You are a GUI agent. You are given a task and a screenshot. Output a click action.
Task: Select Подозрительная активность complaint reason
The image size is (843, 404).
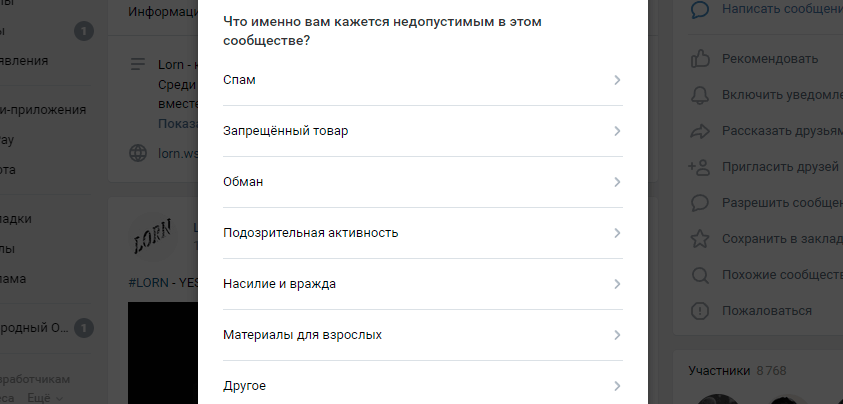click(423, 233)
